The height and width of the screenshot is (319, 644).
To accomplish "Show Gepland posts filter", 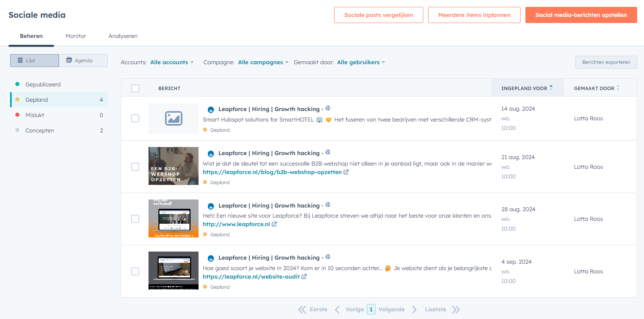I will [x=59, y=100].
